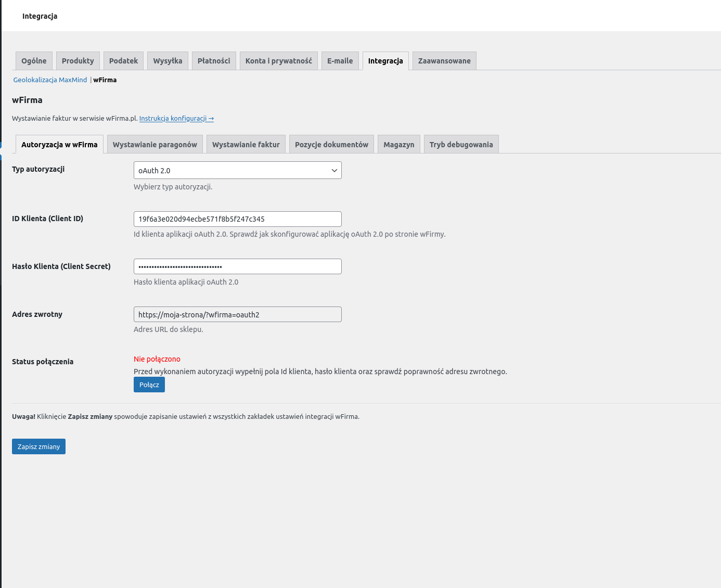The width and height of the screenshot is (721, 588).
Task: Click the 'Adres zwrotny' label
Action: click(x=37, y=314)
